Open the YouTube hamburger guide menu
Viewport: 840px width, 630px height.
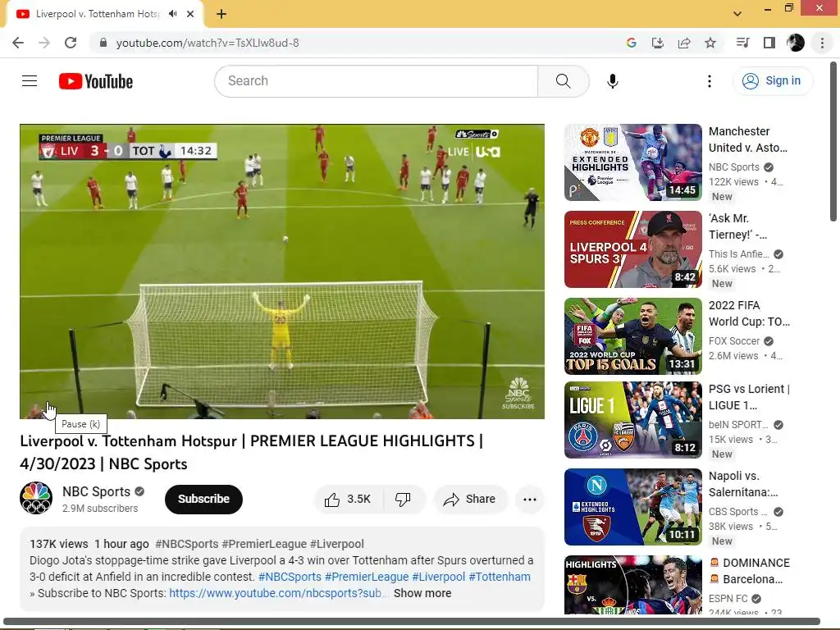[x=30, y=81]
